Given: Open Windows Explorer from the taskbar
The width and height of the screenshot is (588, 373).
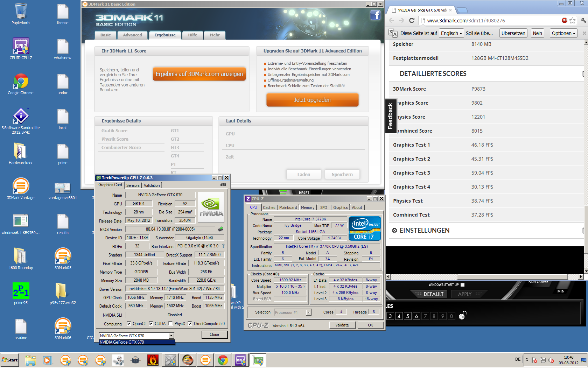Looking at the screenshot, I should click(30, 360).
